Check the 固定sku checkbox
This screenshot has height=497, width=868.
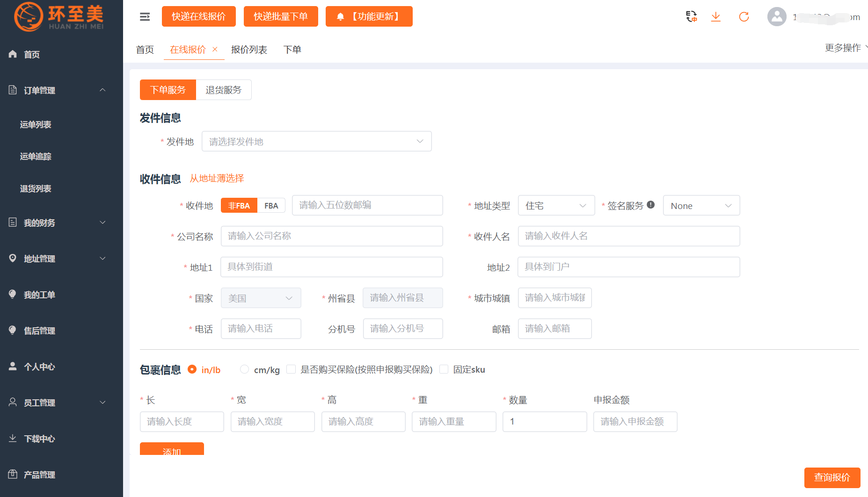444,369
